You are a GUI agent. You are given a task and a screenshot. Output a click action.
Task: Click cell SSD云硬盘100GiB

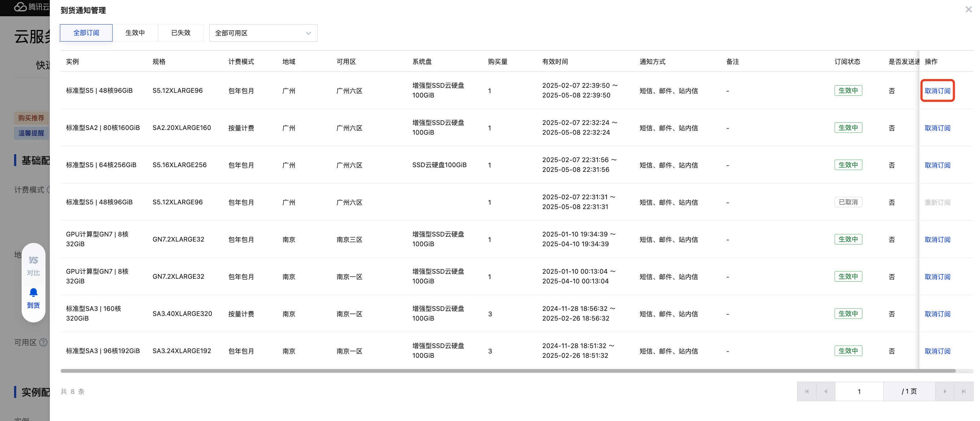[x=439, y=165]
